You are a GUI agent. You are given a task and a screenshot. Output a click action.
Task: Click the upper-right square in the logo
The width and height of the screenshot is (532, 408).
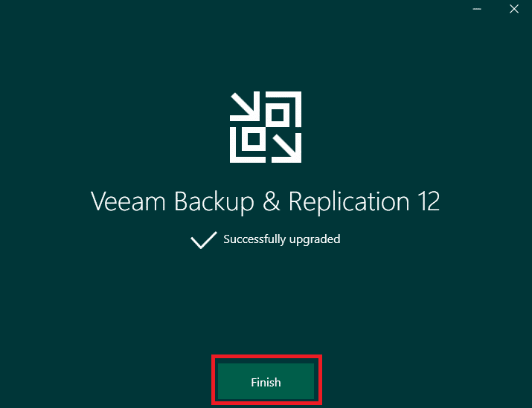[x=278, y=115]
